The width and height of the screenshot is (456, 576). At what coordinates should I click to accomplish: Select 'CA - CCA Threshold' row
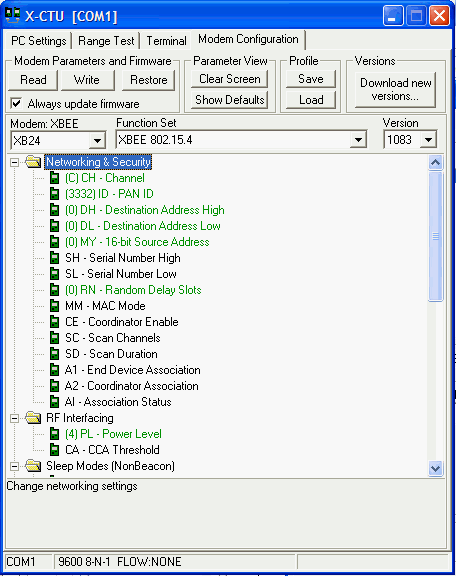point(112,450)
